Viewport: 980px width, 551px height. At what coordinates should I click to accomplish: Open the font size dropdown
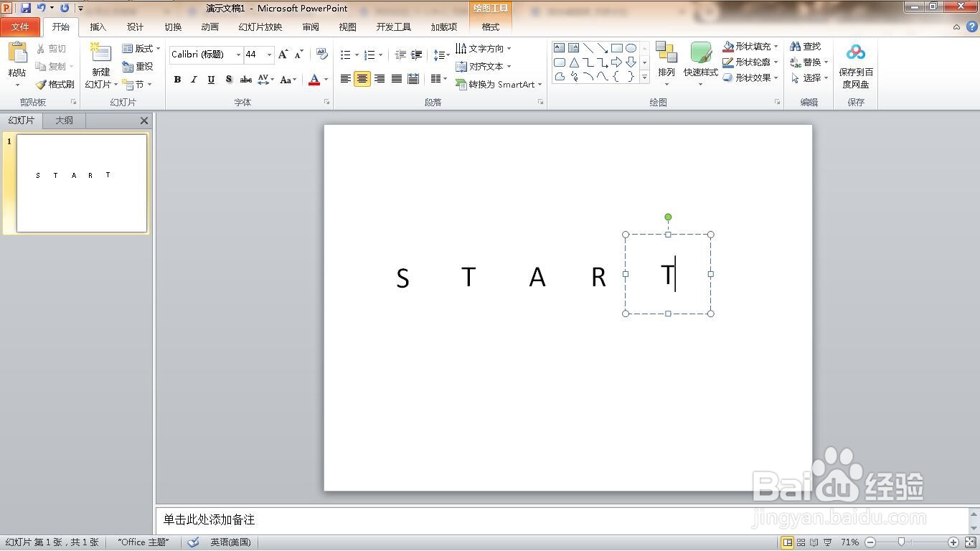(x=270, y=55)
